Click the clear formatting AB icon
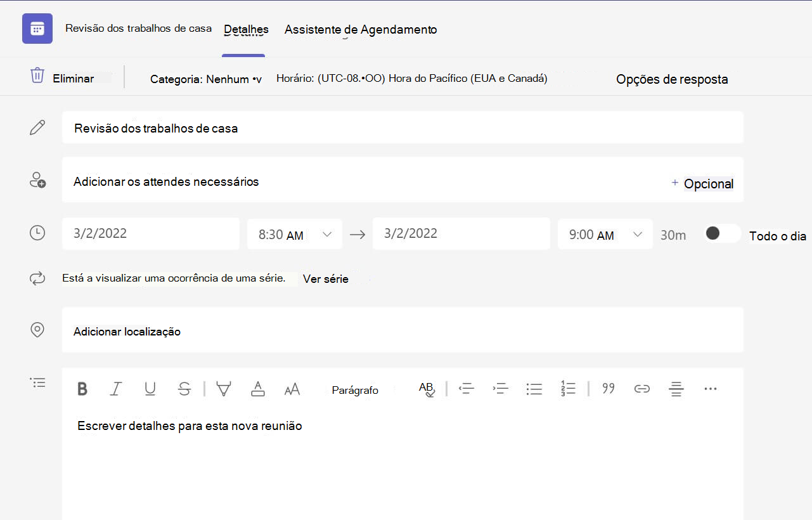The image size is (812, 520). pyautogui.click(x=427, y=389)
